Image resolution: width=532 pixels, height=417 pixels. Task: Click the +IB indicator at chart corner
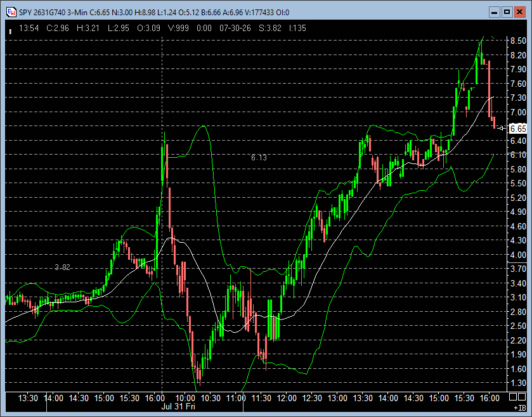(x=520, y=407)
